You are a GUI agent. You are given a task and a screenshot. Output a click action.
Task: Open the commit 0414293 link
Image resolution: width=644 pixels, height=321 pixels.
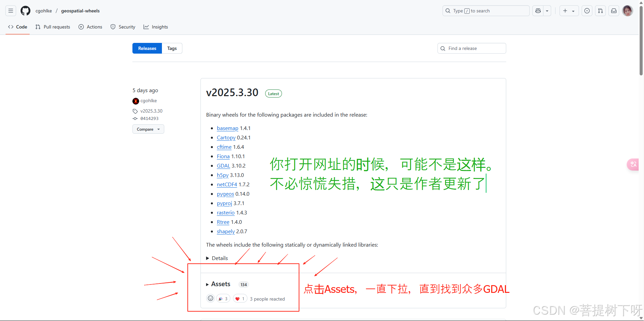[x=149, y=119]
